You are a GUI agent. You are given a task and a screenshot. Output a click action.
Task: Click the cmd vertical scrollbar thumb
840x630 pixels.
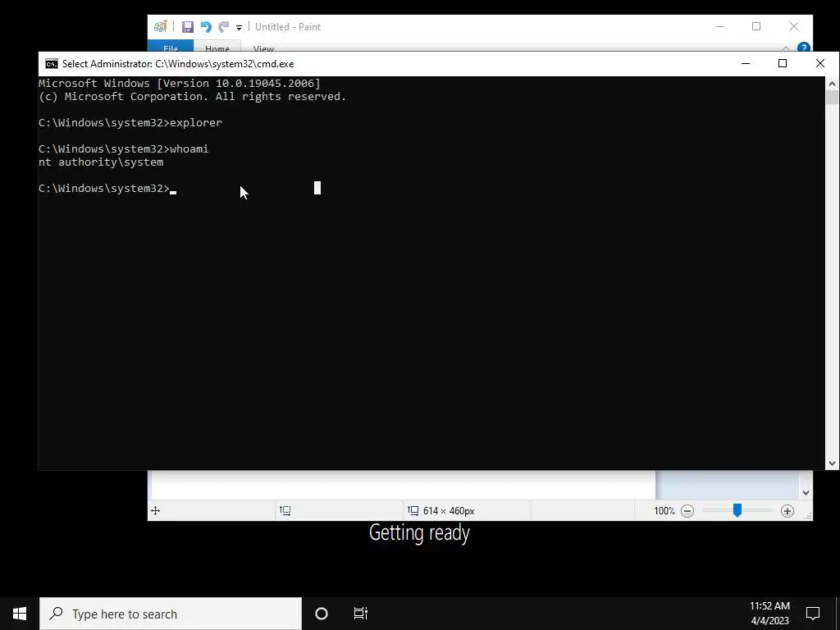coord(832,98)
